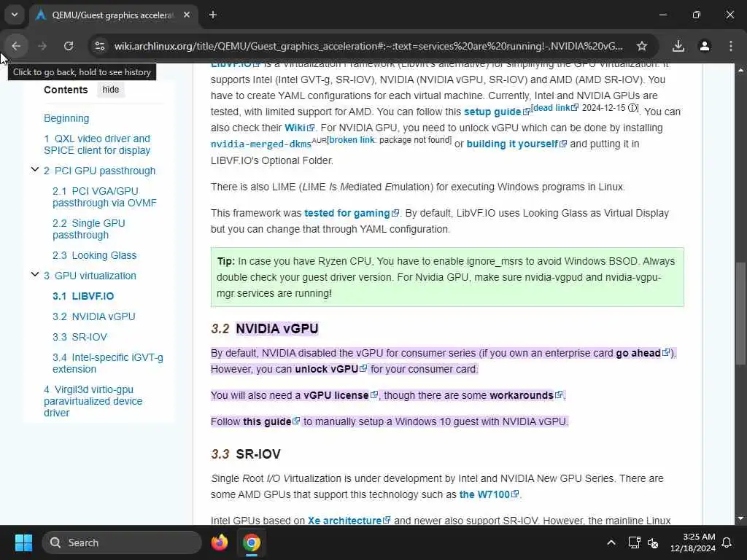Click the Chrome taskbar icon
The width and height of the screenshot is (747, 560).
(x=252, y=542)
